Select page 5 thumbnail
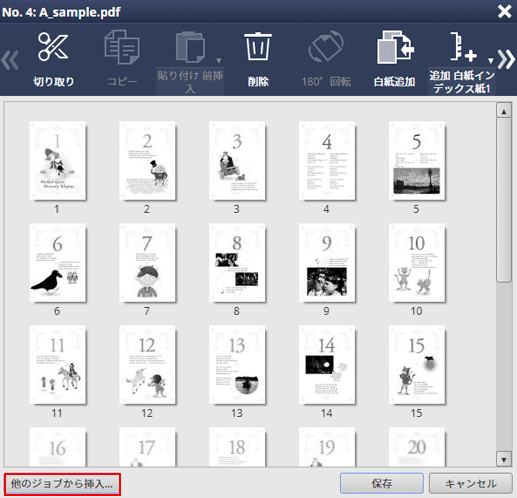The width and height of the screenshot is (517, 498). pyautogui.click(x=417, y=161)
